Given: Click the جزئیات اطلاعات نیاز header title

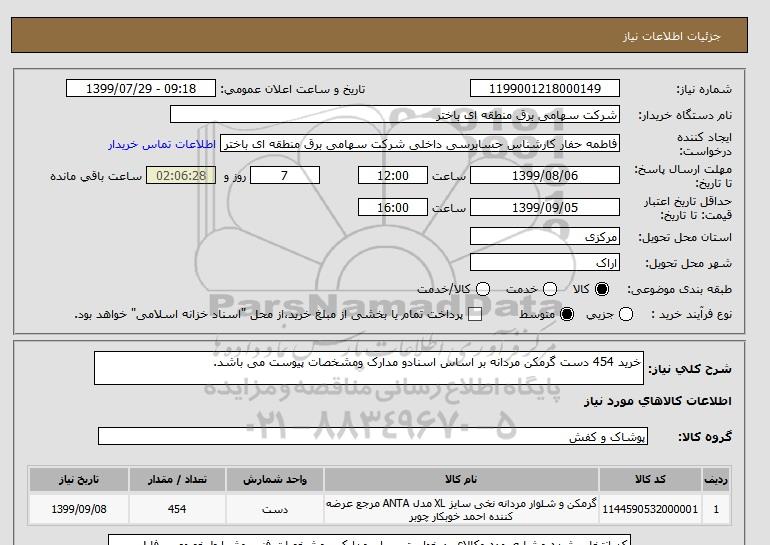Looking at the screenshot, I should 671,36.
